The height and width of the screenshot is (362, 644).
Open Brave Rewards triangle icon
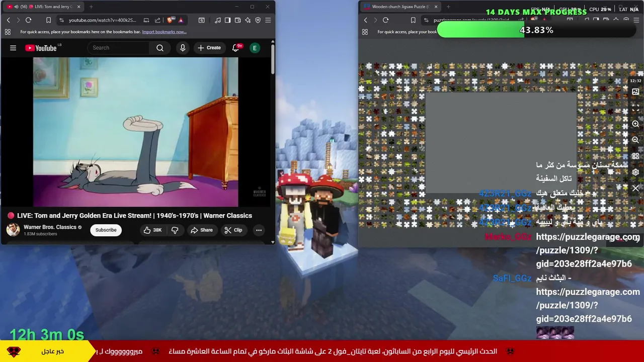181,20
